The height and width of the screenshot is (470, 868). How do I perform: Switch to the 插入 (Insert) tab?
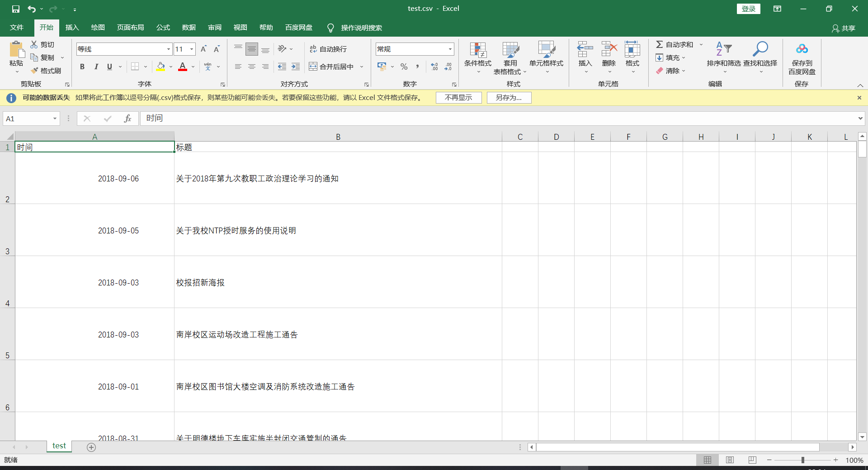pyautogui.click(x=72, y=28)
